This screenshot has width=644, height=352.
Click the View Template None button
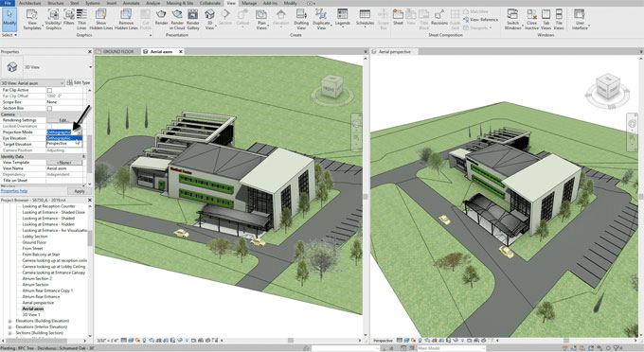coord(64,163)
